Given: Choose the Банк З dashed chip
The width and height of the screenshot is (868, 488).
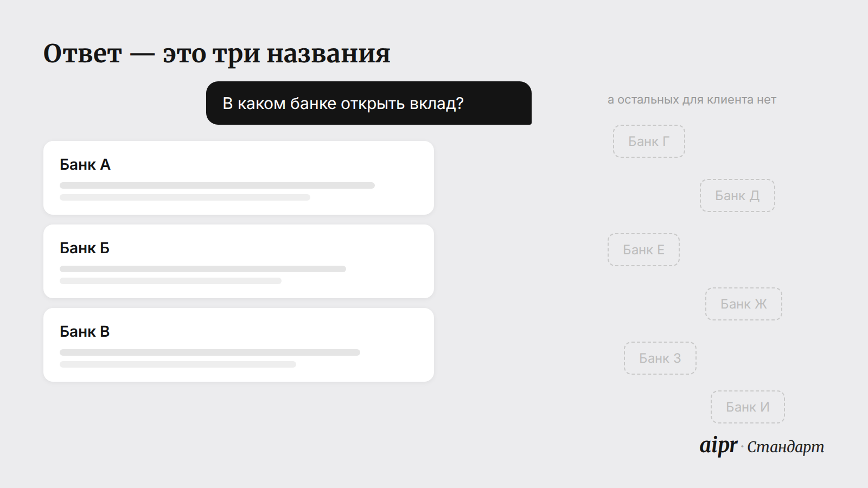Looking at the screenshot, I should (660, 358).
